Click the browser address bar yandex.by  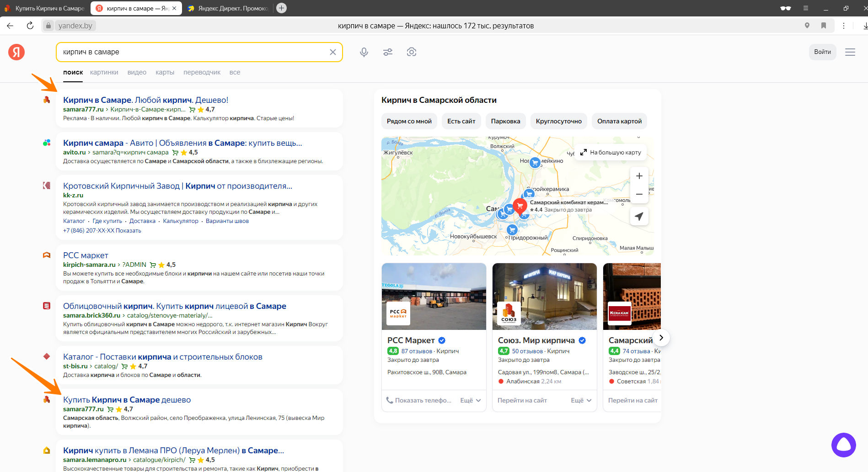point(75,26)
